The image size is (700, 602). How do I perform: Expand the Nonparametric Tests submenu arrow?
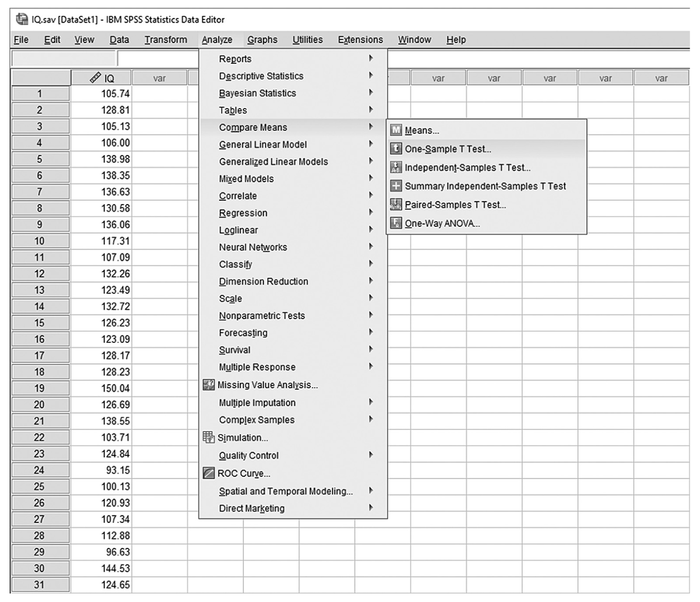point(371,315)
